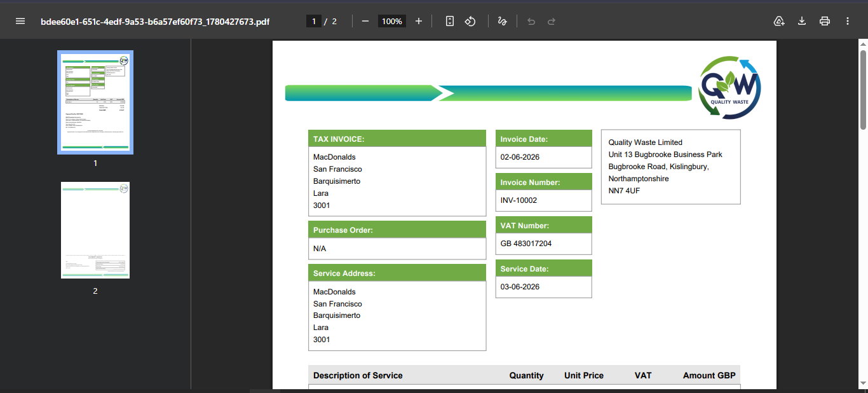The height and width of the screenshot is (393, 868).
Task: Edit the current page number field
Action: [313, 21]
